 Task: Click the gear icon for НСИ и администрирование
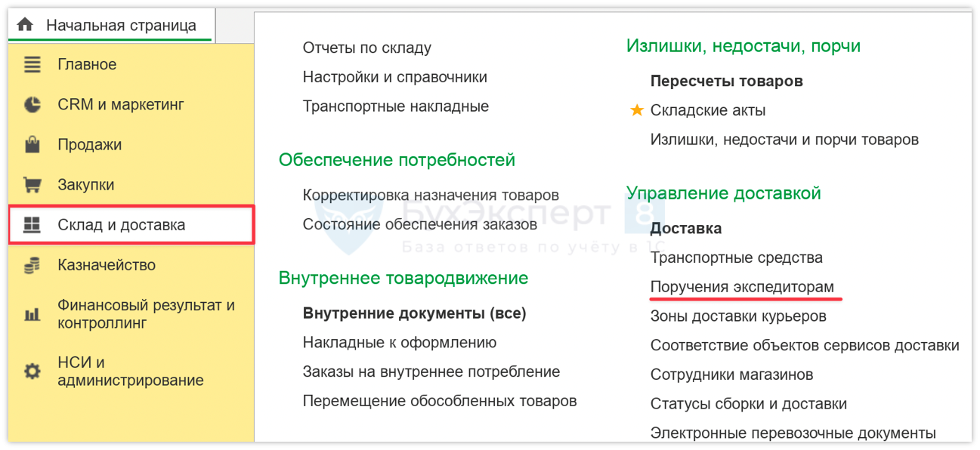pos(32,371)
